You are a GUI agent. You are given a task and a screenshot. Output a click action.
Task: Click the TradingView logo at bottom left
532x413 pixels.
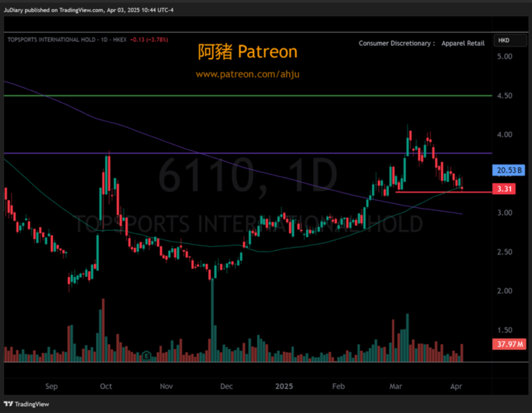coord(27,404)
